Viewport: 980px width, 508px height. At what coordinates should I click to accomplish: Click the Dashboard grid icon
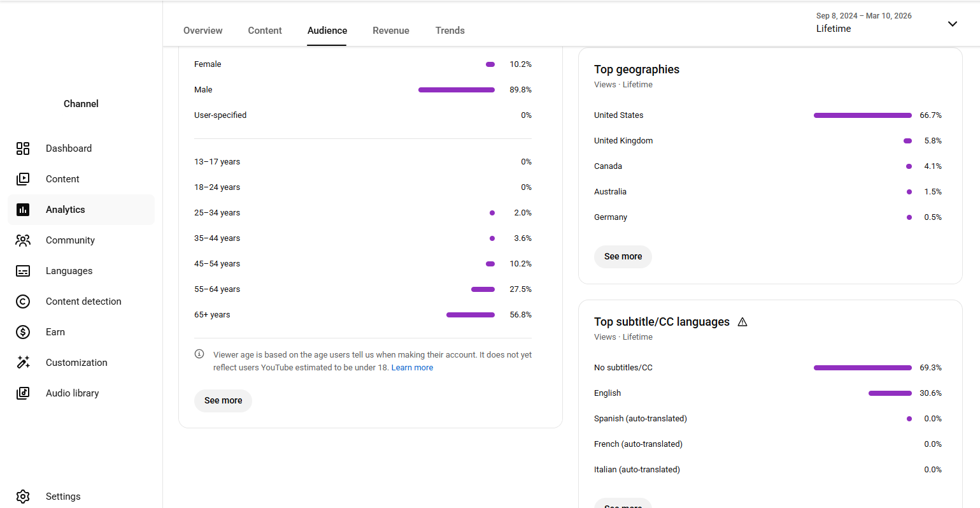pyautogui.click(x=23, y=149)
